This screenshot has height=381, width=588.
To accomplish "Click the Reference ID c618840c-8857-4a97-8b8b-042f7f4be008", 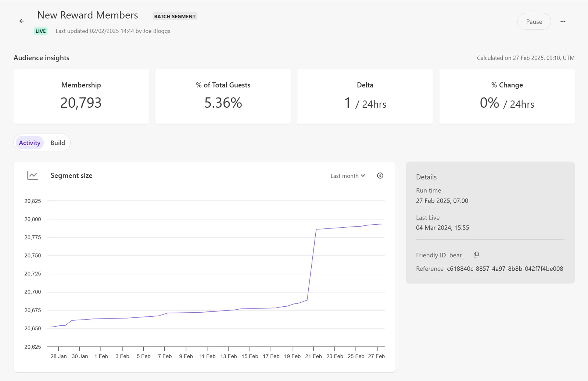I will pos(505,269).
